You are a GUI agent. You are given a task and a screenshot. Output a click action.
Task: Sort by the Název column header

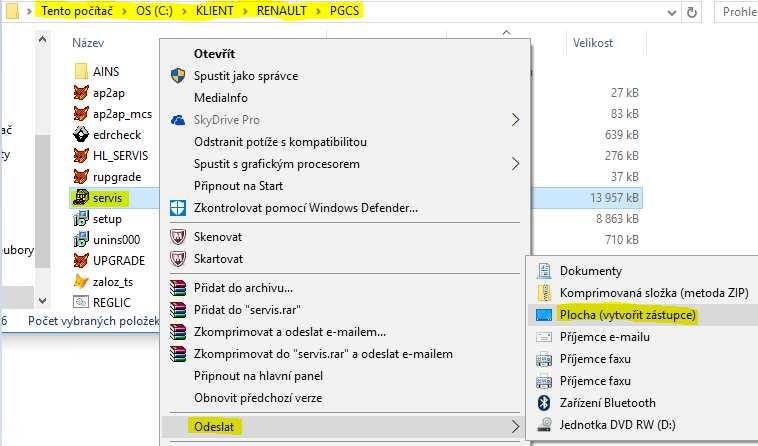88,43
